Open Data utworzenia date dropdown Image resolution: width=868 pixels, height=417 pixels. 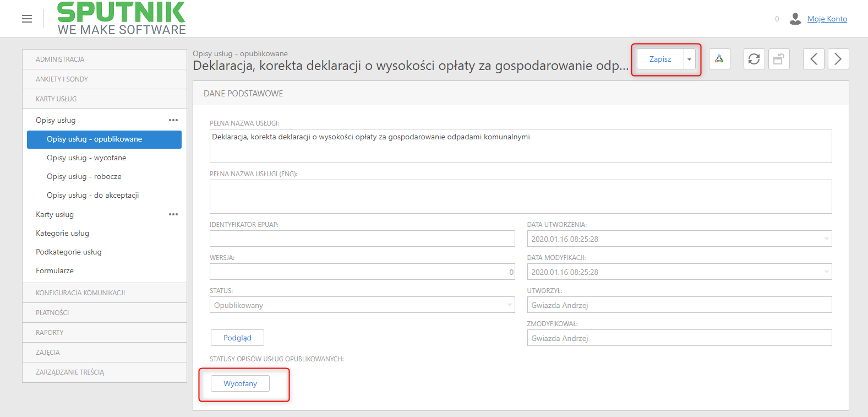(826, 239)
